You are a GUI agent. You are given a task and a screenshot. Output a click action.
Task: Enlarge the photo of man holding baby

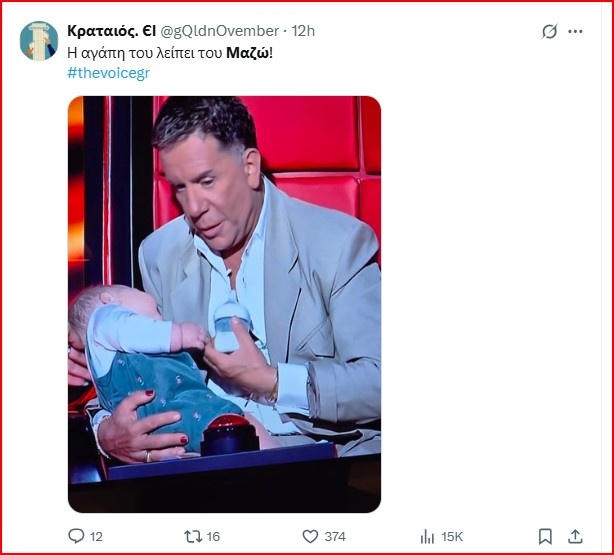224,304
